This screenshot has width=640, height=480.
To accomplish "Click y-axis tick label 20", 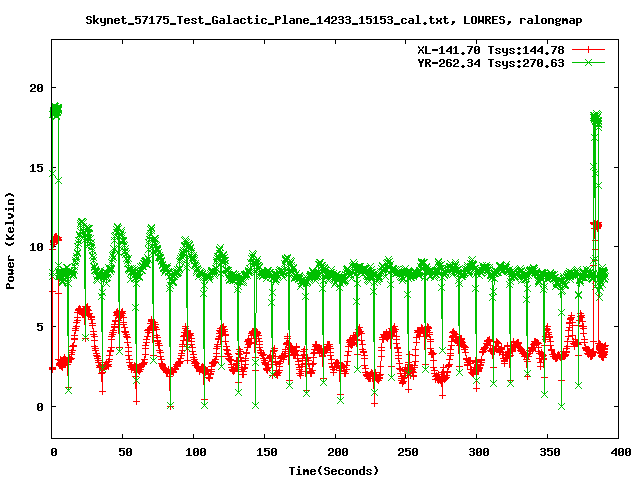I will click(x=36, y=88).
